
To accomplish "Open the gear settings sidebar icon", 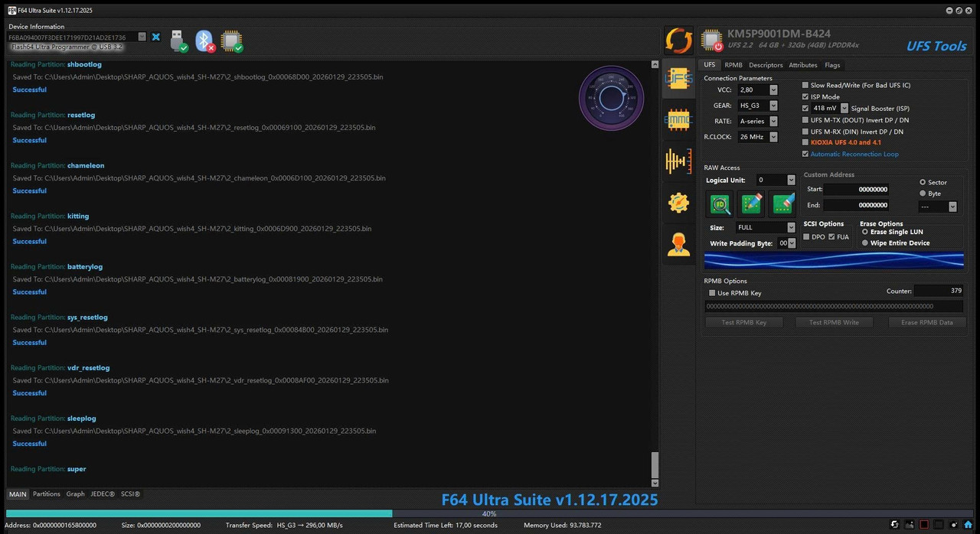I will click(678, 202).
